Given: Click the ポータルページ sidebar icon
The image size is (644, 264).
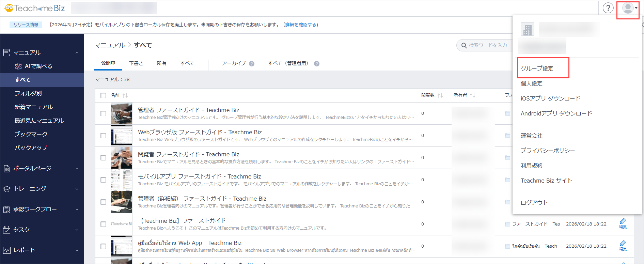Looking at the screenshot, I should (7, 168).
